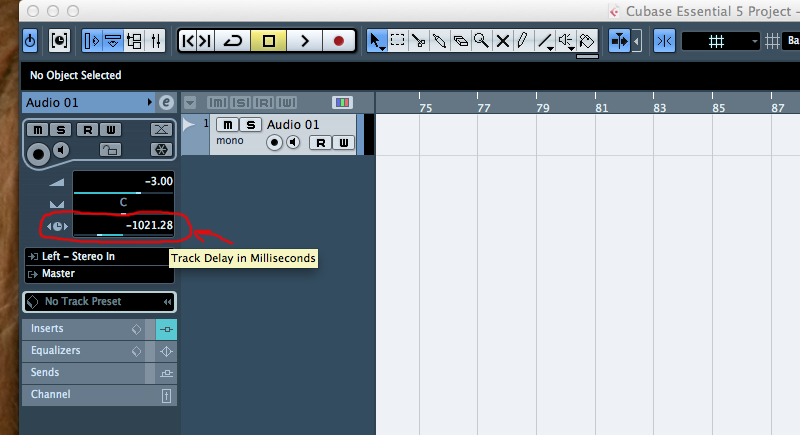Viewport: 800px width, 435px height.
Task: Click the track preset reload arrows
Action: click(x=167, y=302)
